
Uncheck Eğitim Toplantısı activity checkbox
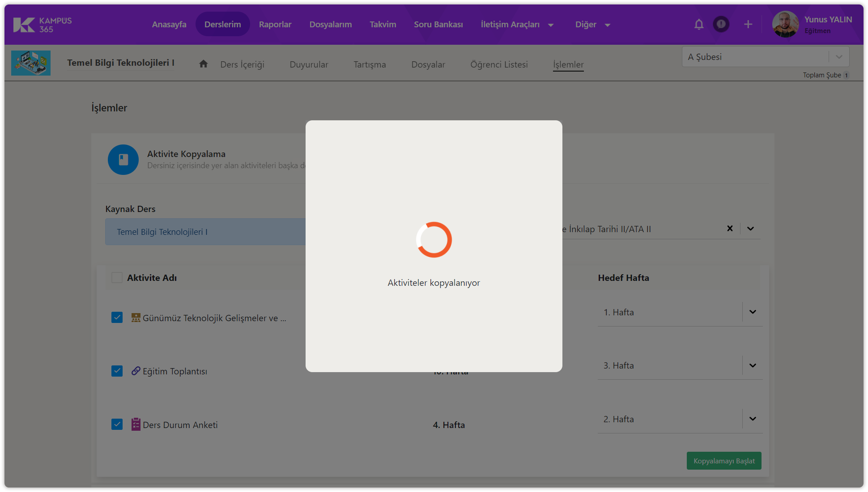tap(117, 371)
